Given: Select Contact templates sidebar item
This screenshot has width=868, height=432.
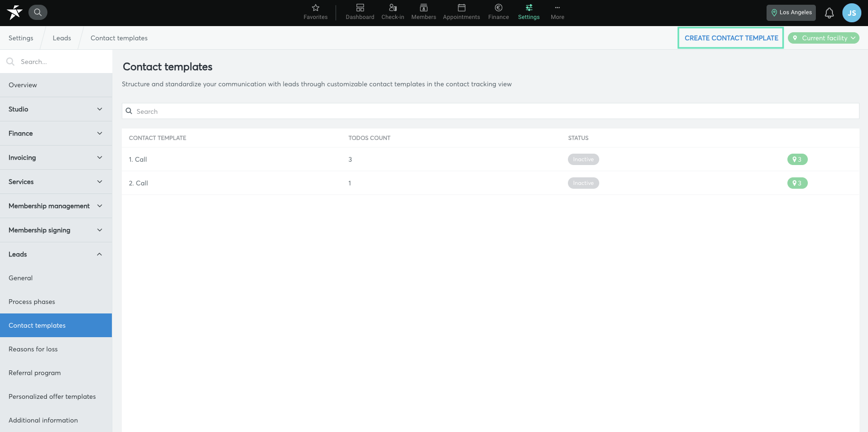Looking at the screenshot, I should tap(56, 325).
